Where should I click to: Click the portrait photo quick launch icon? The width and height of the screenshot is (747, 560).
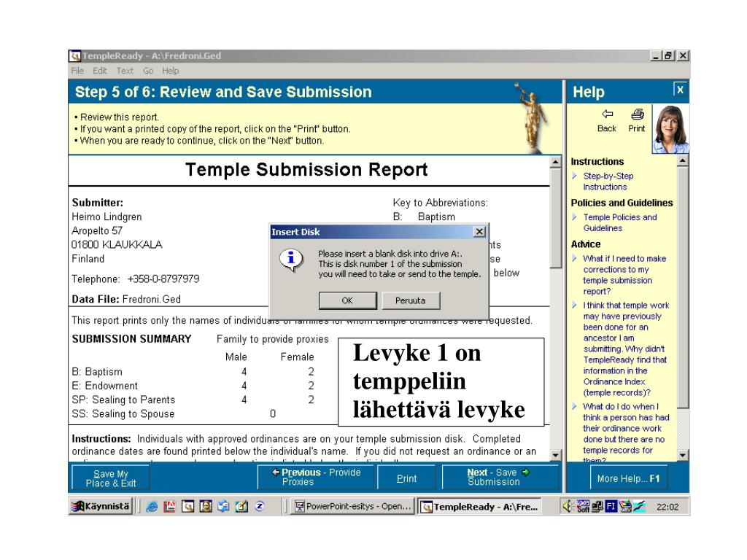pyautogui.click(x=206, y=507)
